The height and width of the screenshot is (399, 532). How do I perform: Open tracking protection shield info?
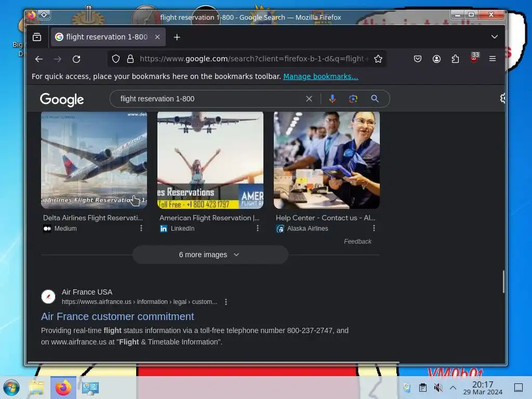116,59
